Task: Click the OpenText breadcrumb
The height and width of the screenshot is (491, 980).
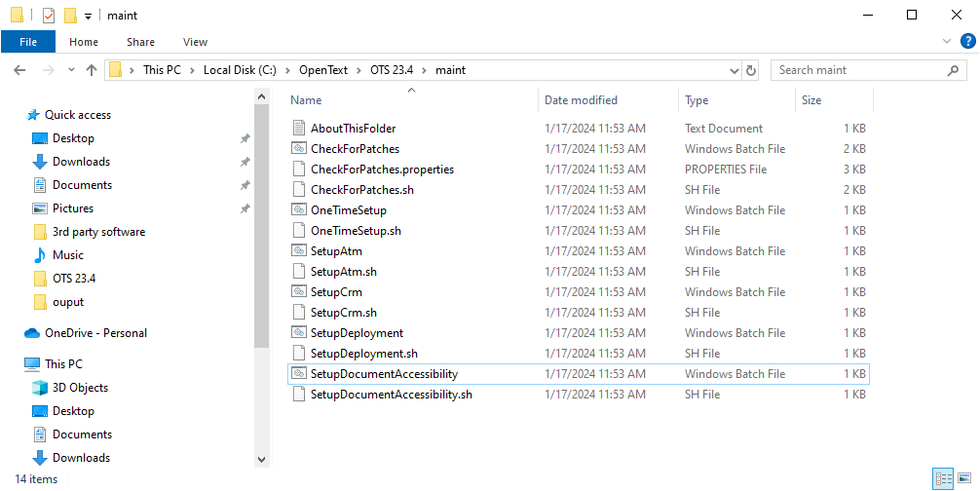Action: pyautogui.click(x=323, y=70)
